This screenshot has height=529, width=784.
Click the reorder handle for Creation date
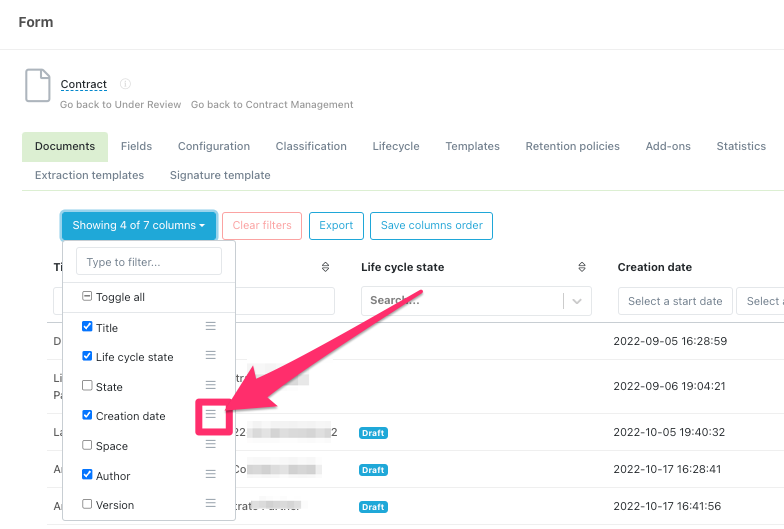click(211, 415)
